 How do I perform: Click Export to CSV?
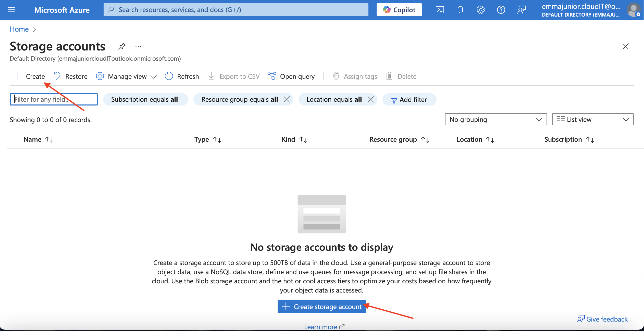(x=234, y=76)
